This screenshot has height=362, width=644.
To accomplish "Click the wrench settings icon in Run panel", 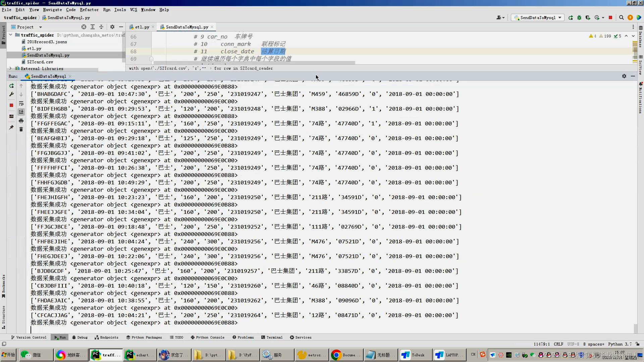I will point(11,95).
